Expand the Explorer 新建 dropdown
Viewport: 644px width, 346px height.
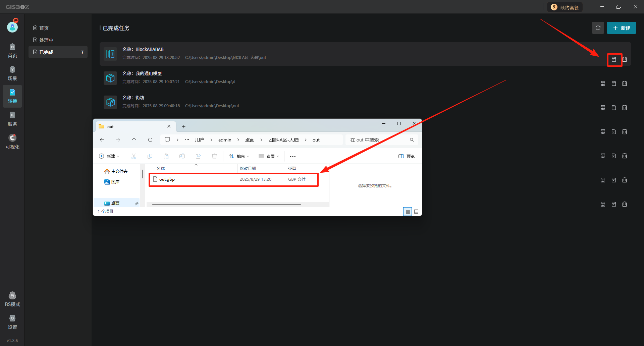(x=109, y=156)
